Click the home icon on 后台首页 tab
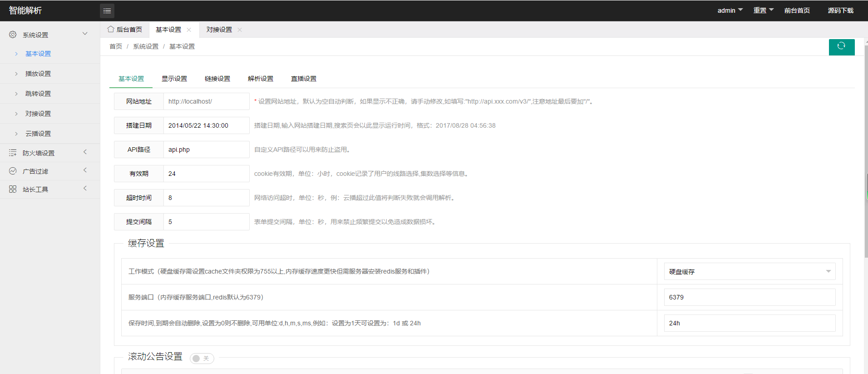Screen dimensions: 868x374 [110, 29]
